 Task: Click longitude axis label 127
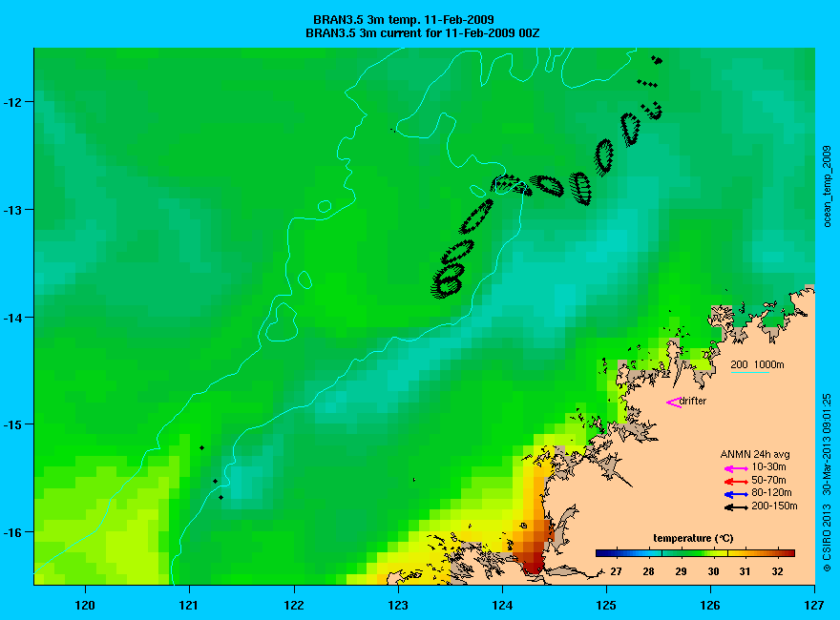813,606
